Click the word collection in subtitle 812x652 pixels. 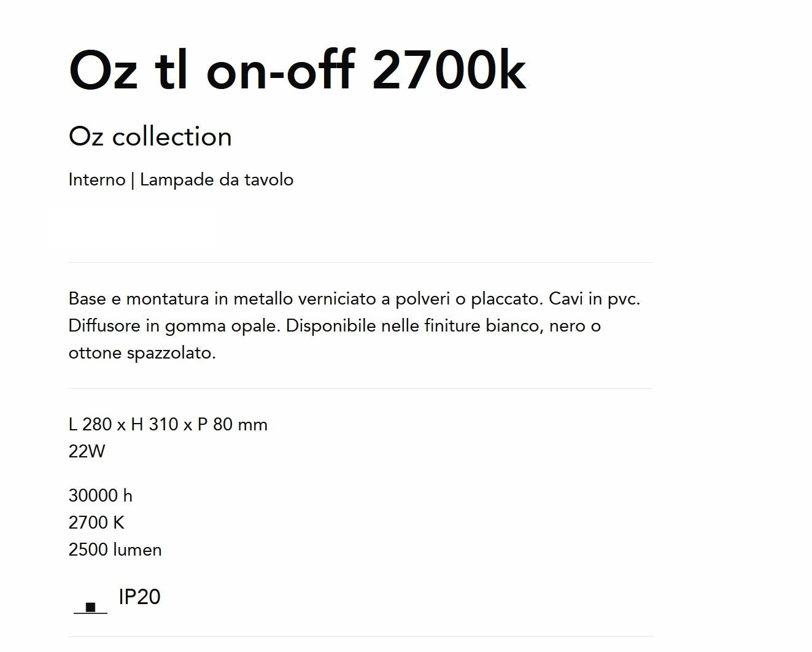point(172,136)
